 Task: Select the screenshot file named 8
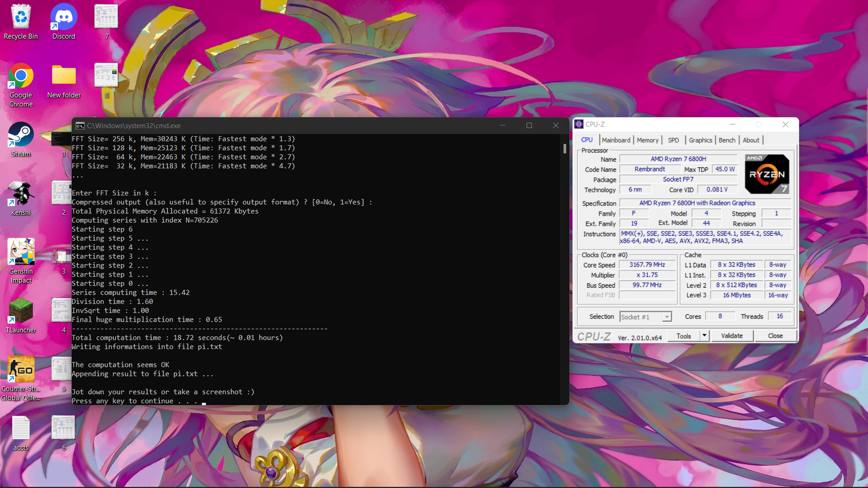[x=106, y=80]
